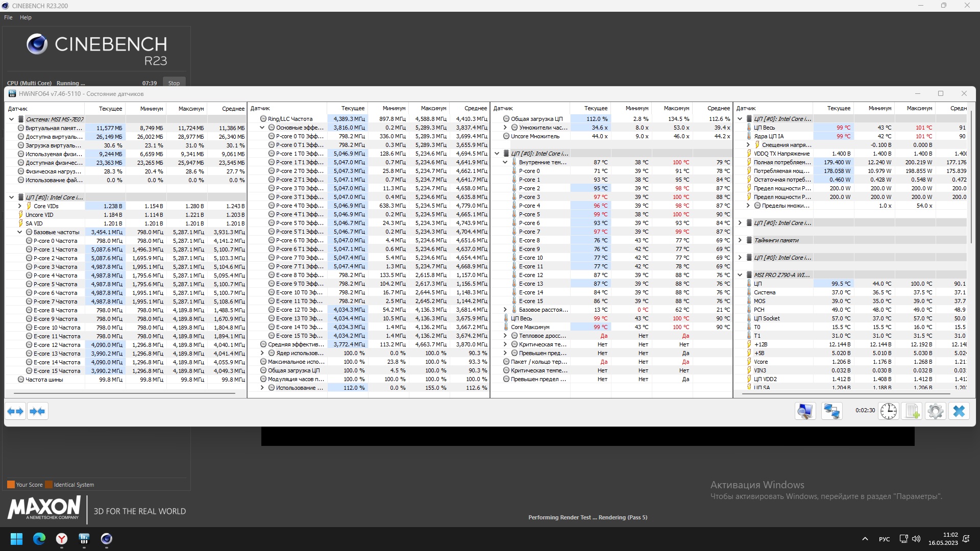Close sensors with the blue X icon
This screenshot has height=551, width=980.
coord(959,411)
